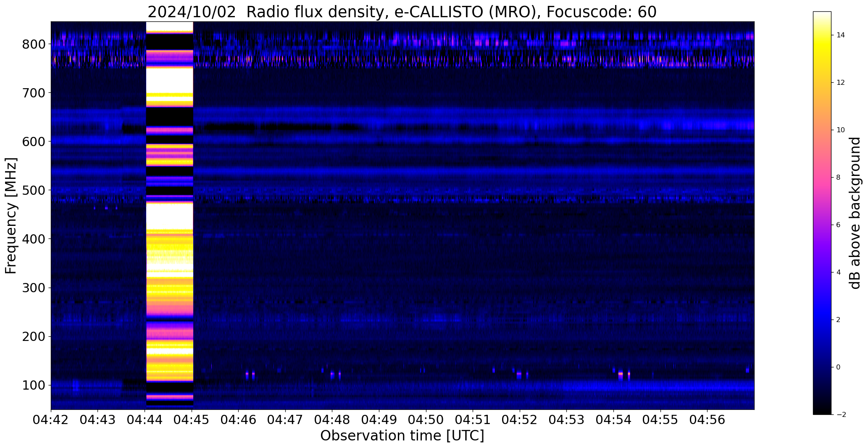Click the colorbar tick label 2
The image size is (868, 448).
click(839, 320)
